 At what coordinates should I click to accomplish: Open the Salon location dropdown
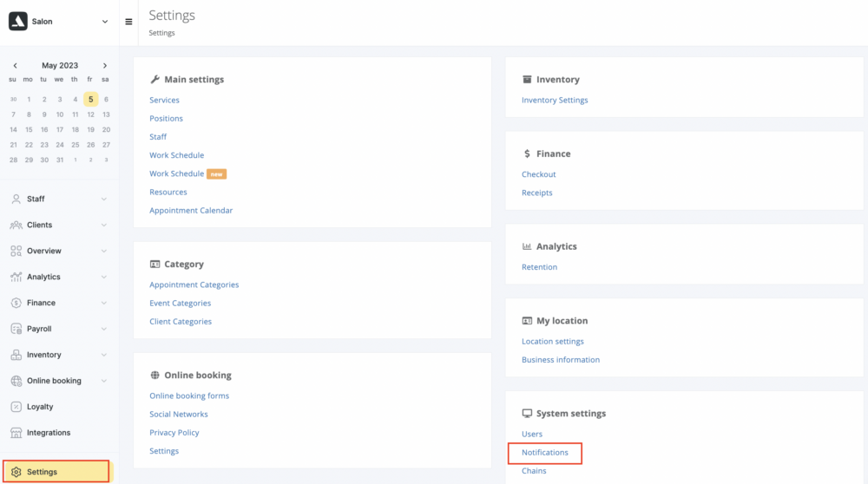coord(105,22)
